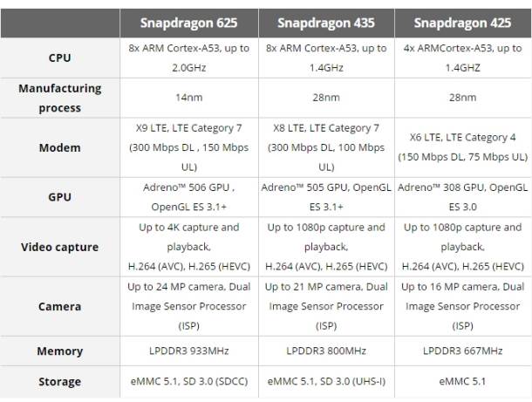The width and height of the screenshot is (532, 402).
Task: Select the CPU row label
Action: pos(59,58)
